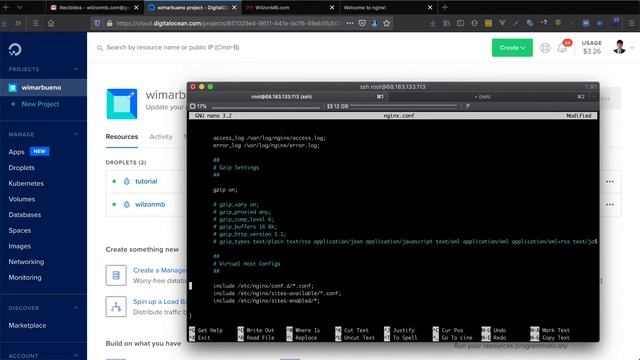Open Marketplace in sidebar
The width and height of the screenshot is (640, 360).
tap(27, 325)
